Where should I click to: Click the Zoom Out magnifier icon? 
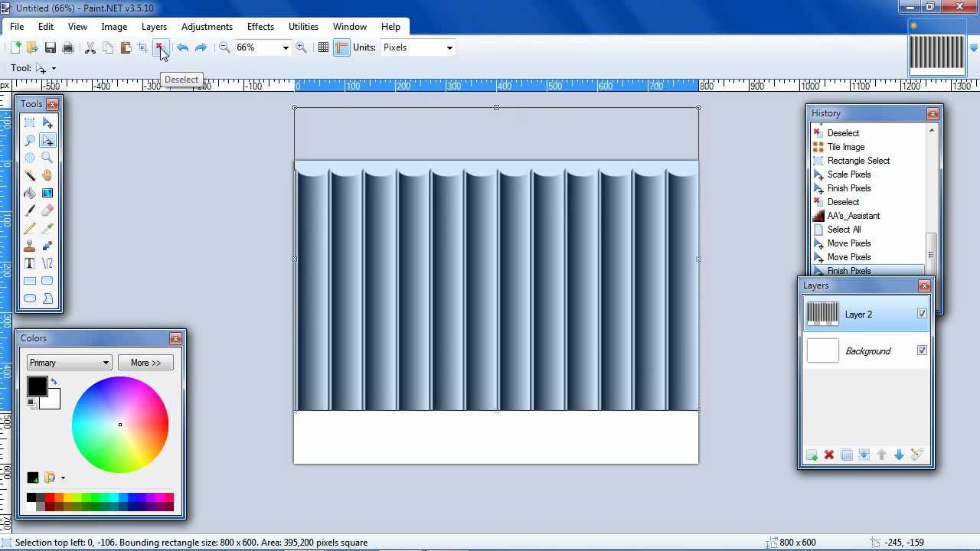coord(224,47)
